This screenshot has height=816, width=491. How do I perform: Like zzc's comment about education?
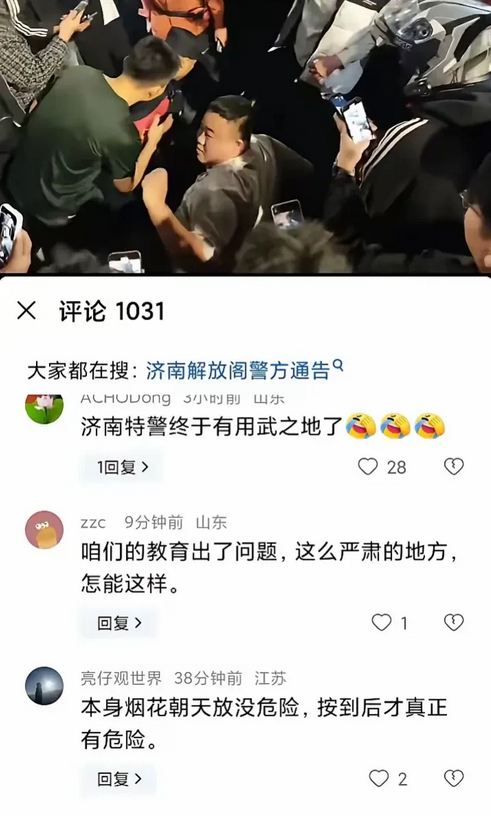(381, 622)
